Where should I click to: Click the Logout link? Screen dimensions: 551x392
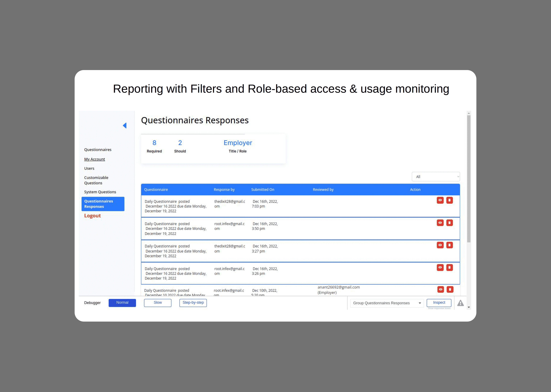[x=92, y=216]
